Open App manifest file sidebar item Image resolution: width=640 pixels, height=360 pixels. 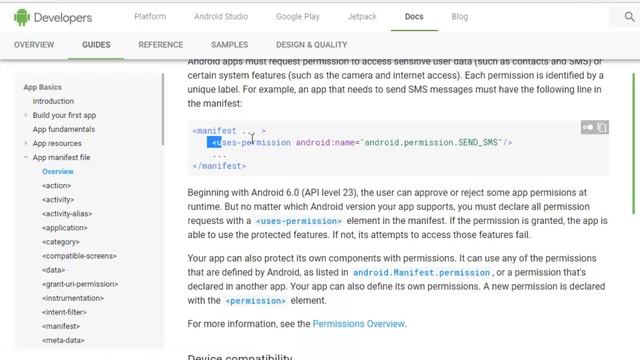click(x=61, y=157)
